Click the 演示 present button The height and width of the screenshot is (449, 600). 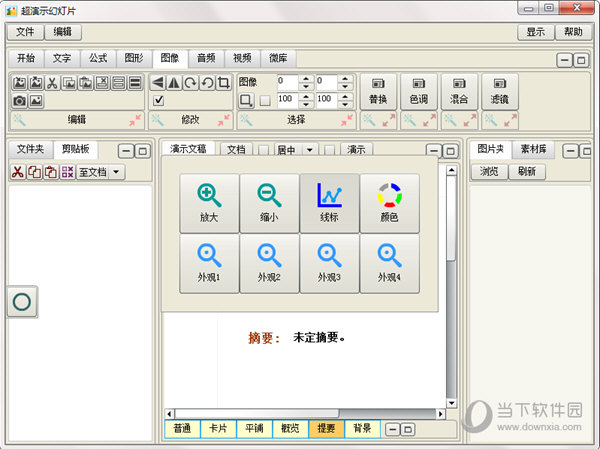[357, 150]
